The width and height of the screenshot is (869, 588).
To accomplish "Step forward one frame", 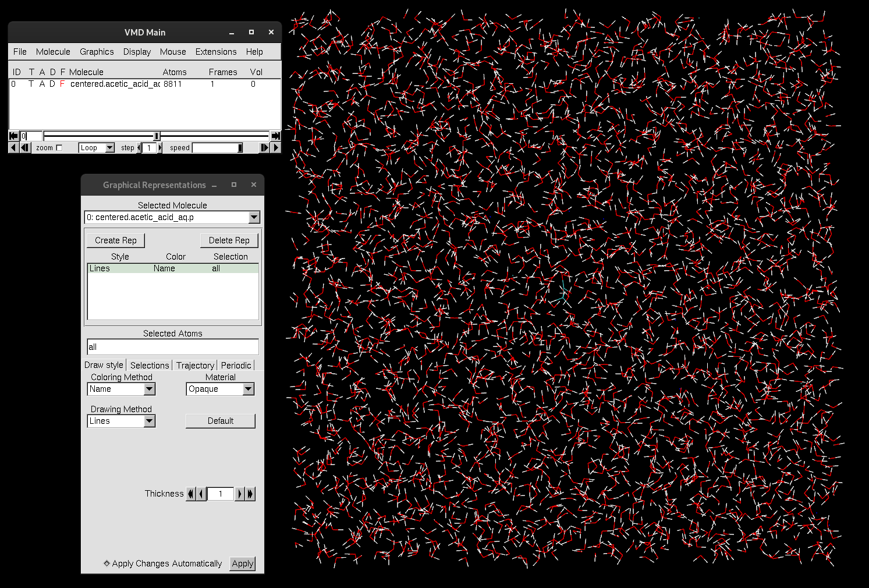I will point(265,148).
